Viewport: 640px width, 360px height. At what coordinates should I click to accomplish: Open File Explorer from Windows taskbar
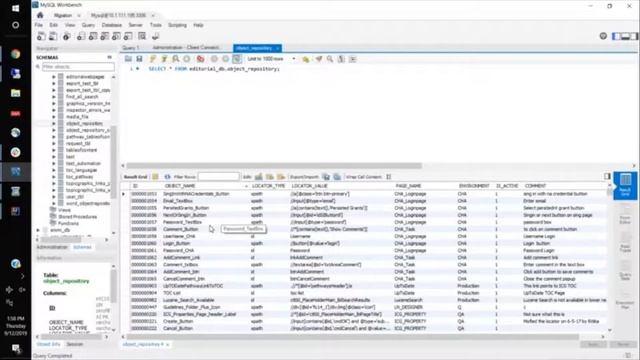point(16,93)
